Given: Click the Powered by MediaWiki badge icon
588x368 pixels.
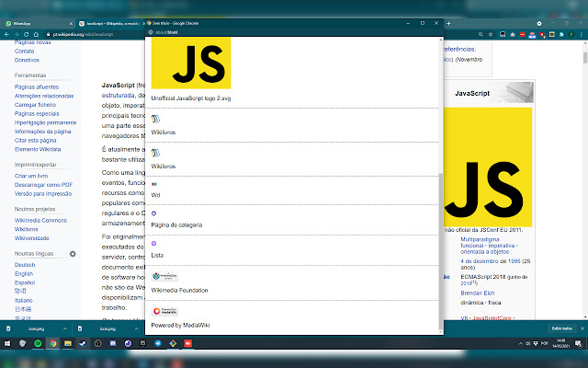Looking at the screenshot, I should tap(164, 311).
